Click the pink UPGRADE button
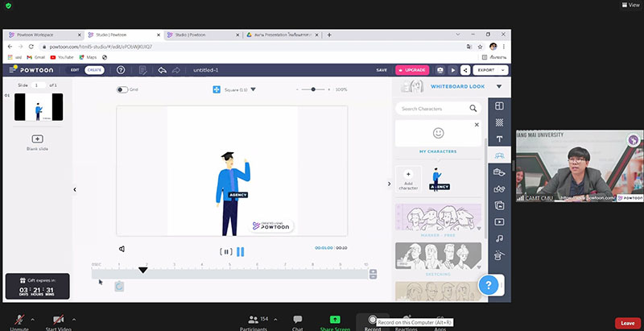644x331 pixels. (x=412, y=70)
